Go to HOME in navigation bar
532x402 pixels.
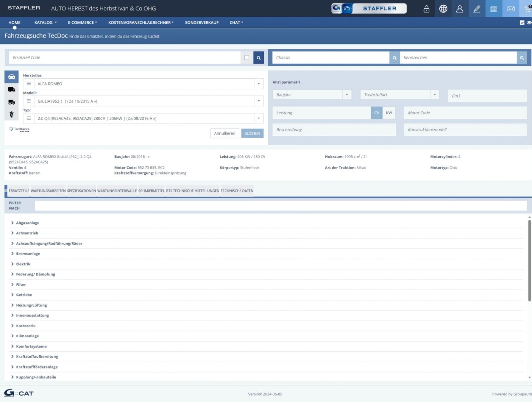[x=14, y=22]
